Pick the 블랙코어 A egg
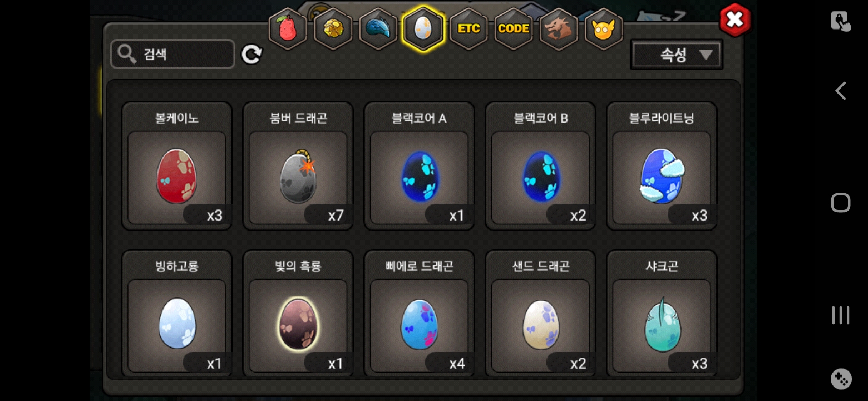 pos(419,166)
